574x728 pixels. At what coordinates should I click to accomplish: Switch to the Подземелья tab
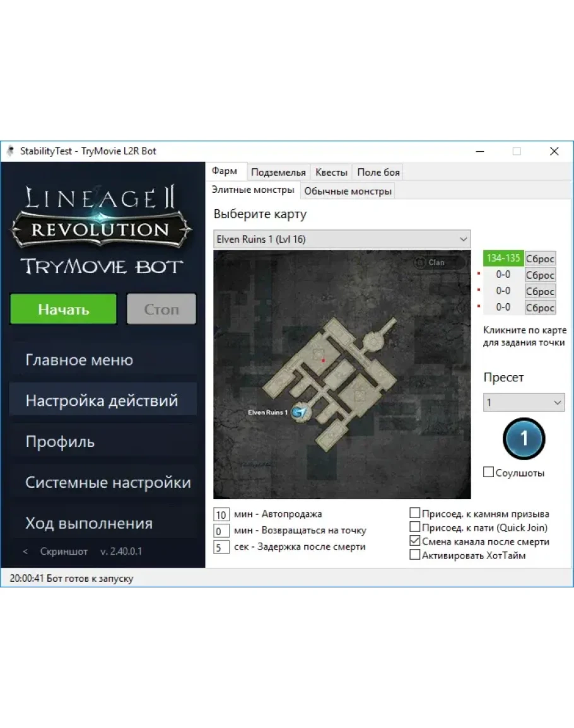coord(278,172)
